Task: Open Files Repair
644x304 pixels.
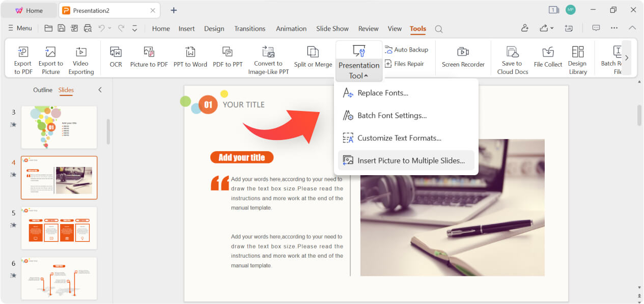Action: (x=407, y=63)
